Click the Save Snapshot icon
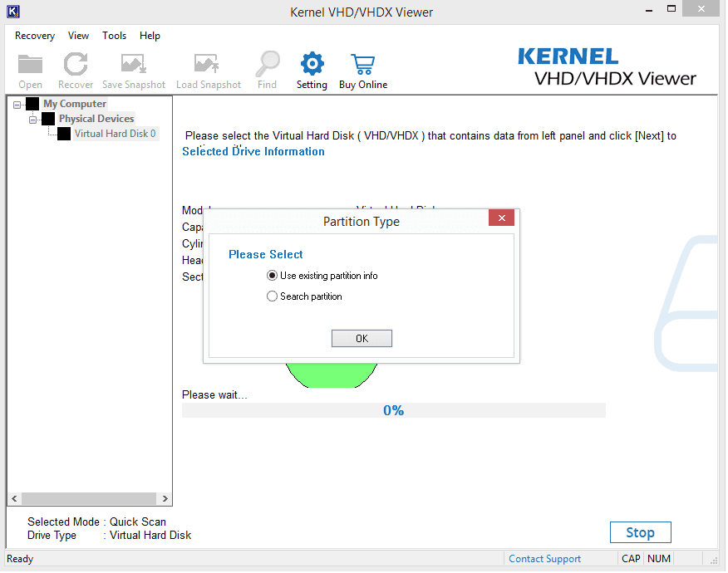This screenshot has height=573, width=728. (134, 64)
